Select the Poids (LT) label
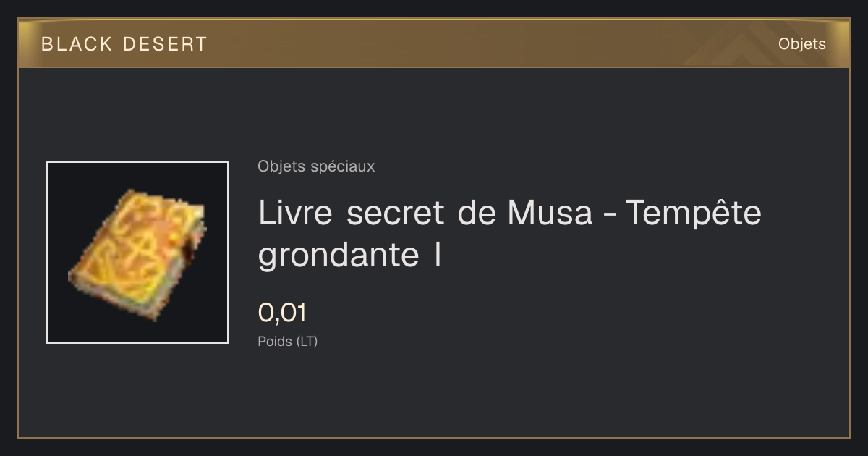 tap(287, 342)
